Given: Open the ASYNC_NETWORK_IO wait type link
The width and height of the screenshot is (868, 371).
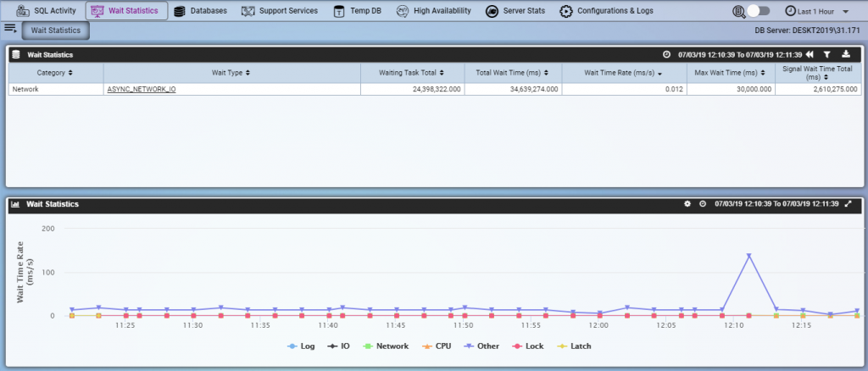Looking at the screenshot, I should click(x=142, y=89).
